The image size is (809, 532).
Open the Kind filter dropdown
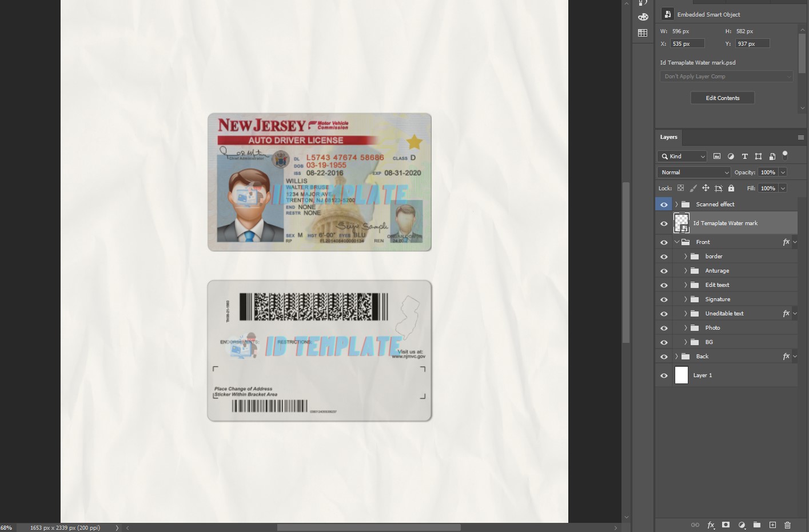point(682,156)
